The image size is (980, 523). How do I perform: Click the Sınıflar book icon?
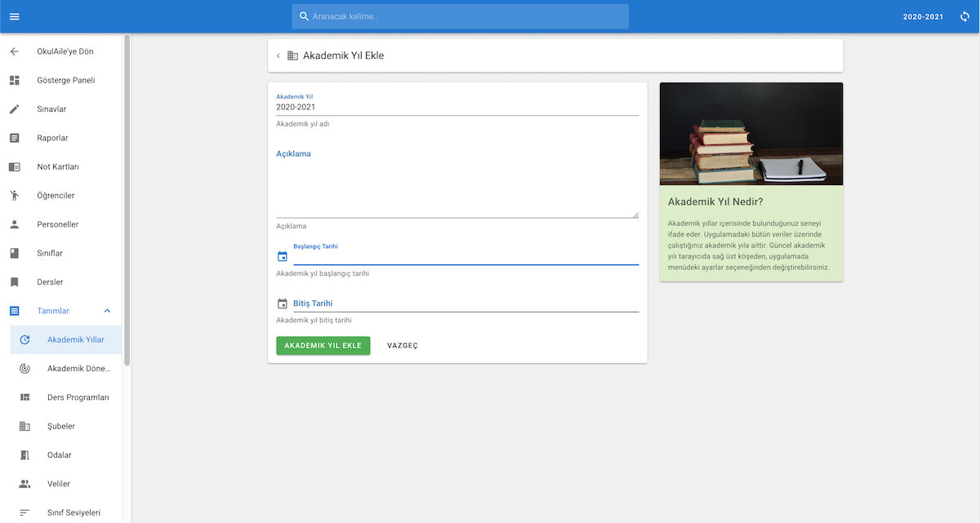pos(14,253)
